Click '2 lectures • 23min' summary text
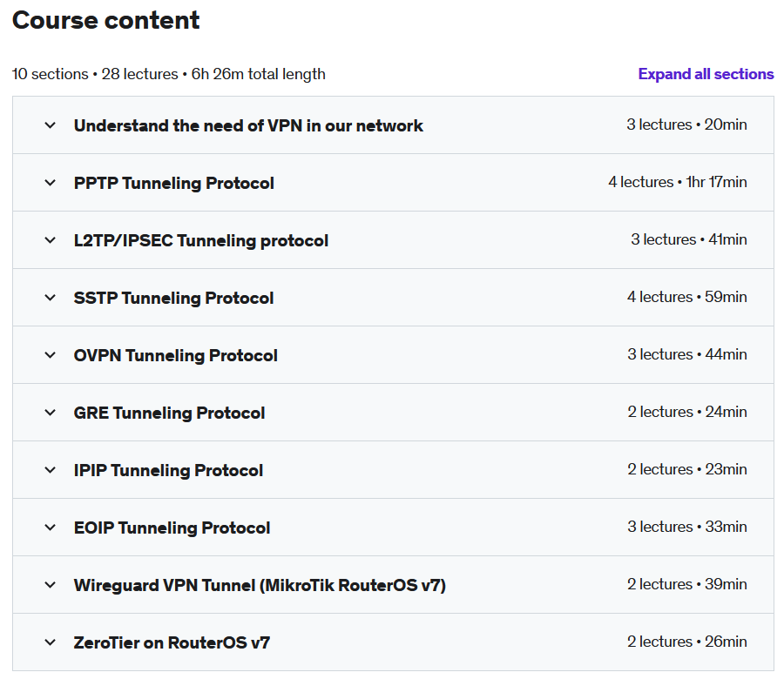 687,469
